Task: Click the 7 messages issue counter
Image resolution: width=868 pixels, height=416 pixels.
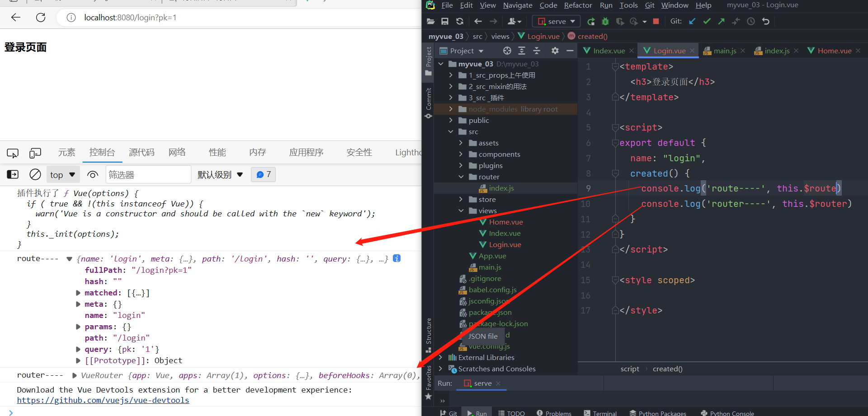Action: (x=264, y=174)
